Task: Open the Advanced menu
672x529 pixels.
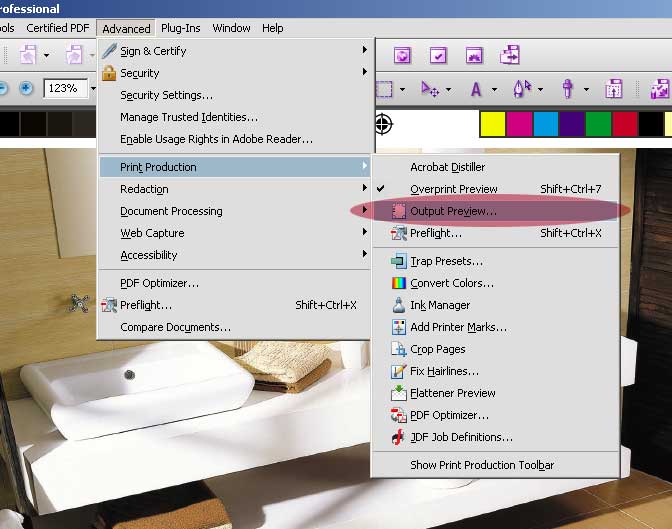Action: coord(126,29)
